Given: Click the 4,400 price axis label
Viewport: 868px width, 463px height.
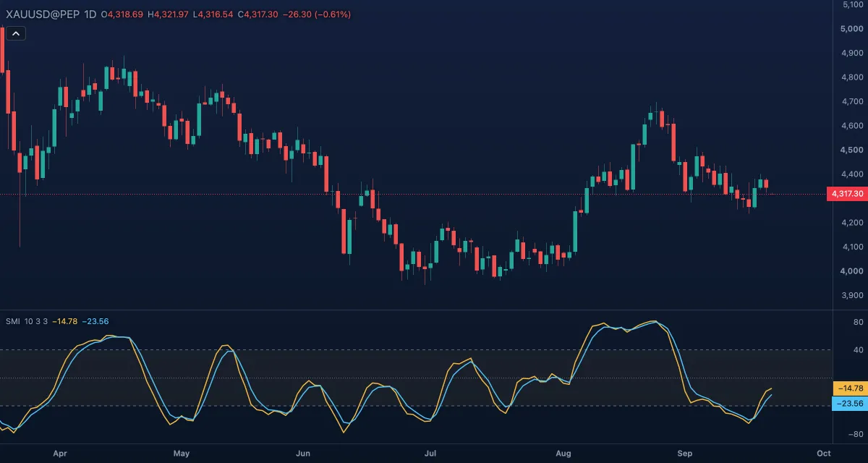Looking at the screenshot, I should click(x=854, y=174).
